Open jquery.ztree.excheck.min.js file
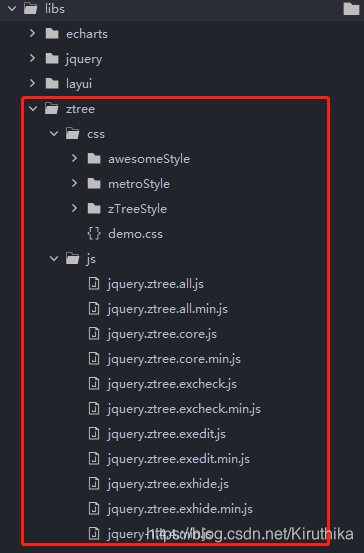364x553 pixels. click(184, 409)
